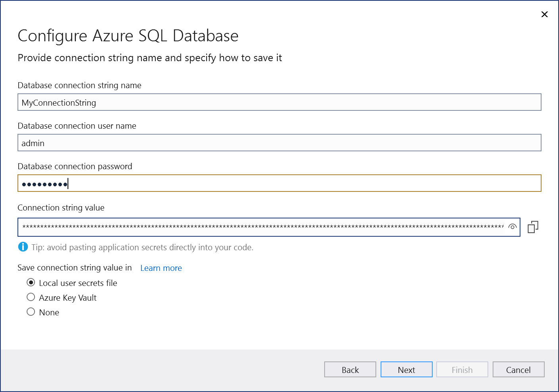Click the password dots to place cursor
The image size is (559, 392).
(x=44, y=183)
